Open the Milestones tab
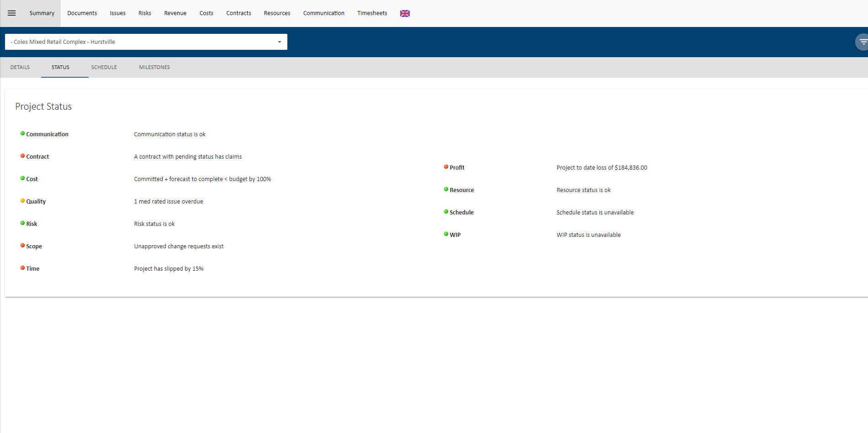 pos(154,67)
